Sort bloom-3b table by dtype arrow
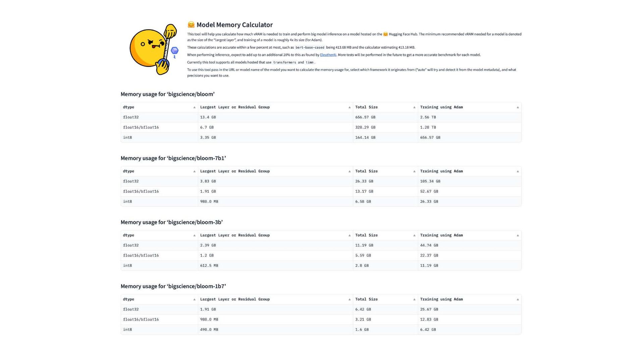Screen dimensions: 644x362 click(194, 235)
